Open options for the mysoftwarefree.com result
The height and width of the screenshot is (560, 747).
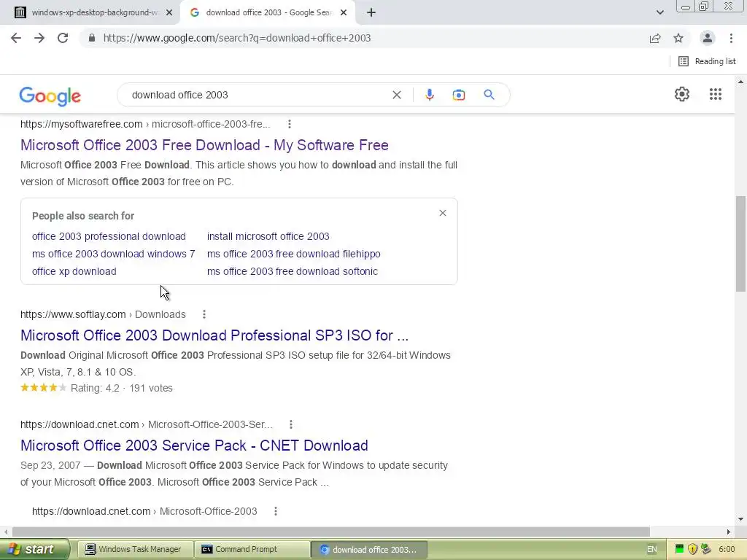tap(289, 124)
